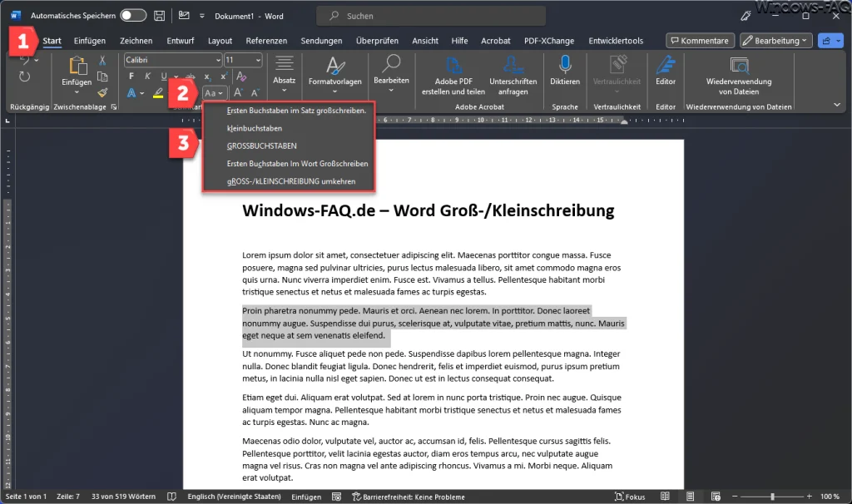
Task: Toggle bold F formatting
Action: 131,77
